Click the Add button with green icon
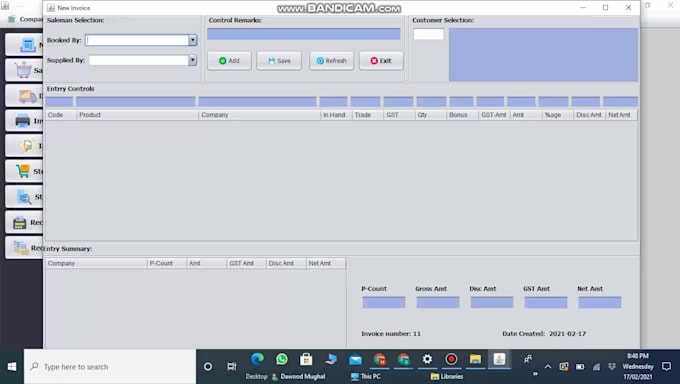680x384 pixels. 229,61
